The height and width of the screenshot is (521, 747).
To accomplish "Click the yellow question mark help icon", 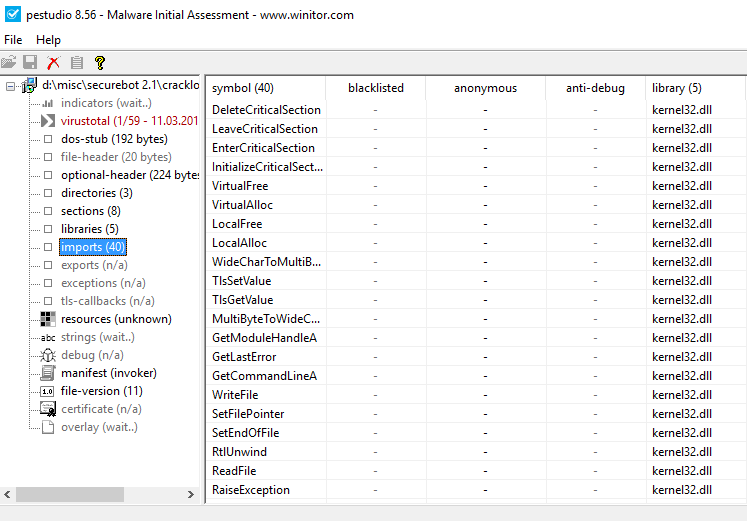I will pos(100,63).
